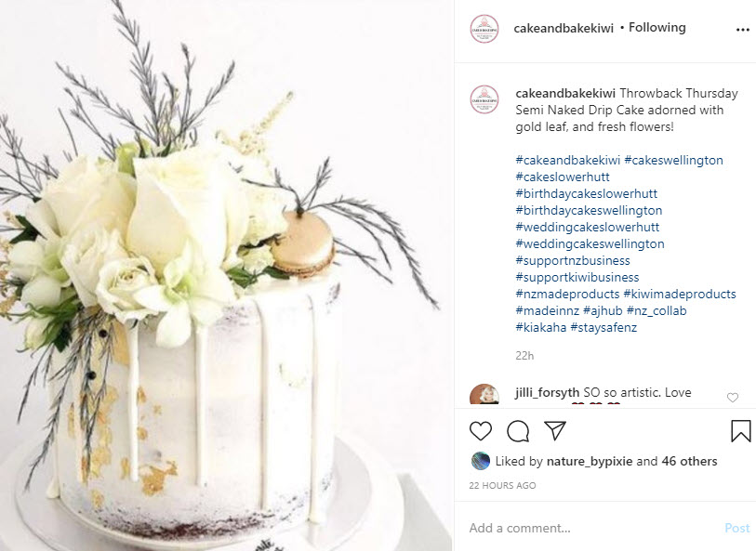756x551 pixels.
Task: Toggle the Following status button
Action: pos(657,28)
